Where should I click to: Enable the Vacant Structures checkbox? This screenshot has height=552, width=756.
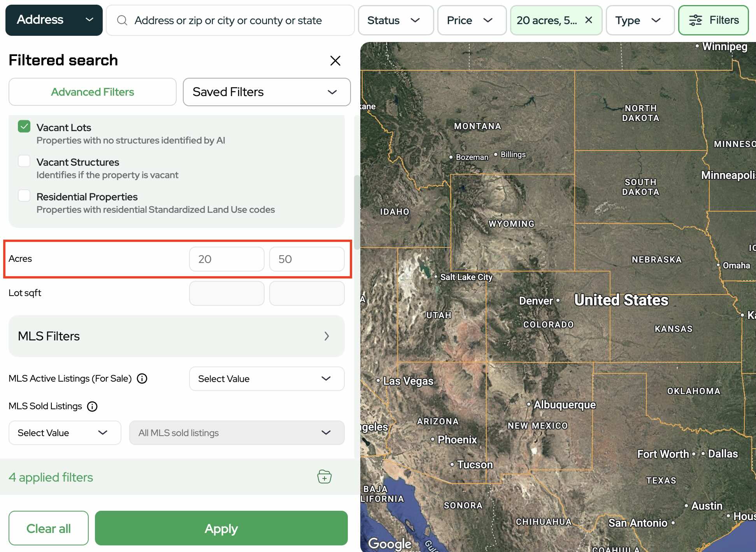coord(24,161)
